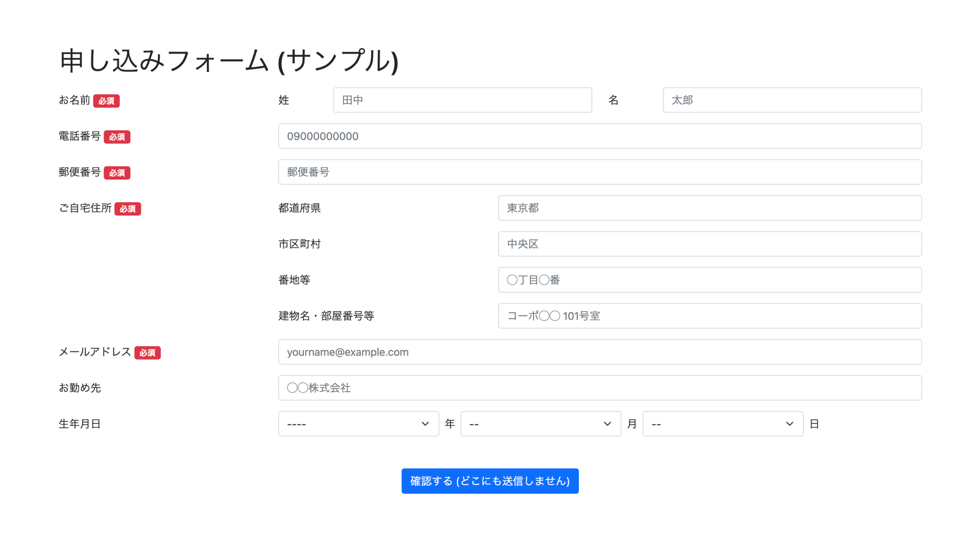Select the 郵便番号 postal code field

[x=600, y=172]
